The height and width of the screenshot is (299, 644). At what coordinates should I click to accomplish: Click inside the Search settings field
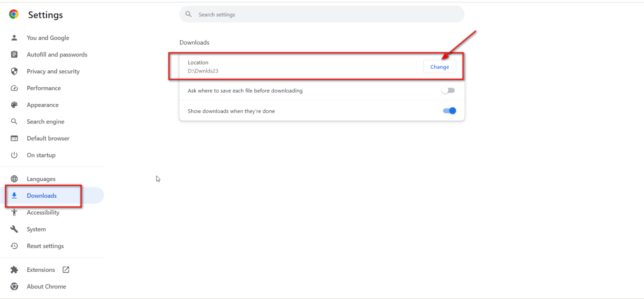pyautogui.click(x=322, y=14)
